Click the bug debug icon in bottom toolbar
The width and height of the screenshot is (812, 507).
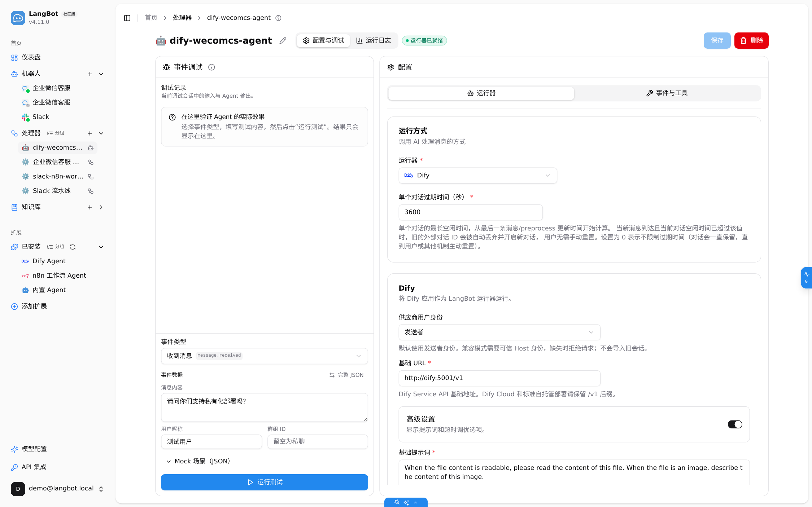pyautogui.click(x=397, y=502)
